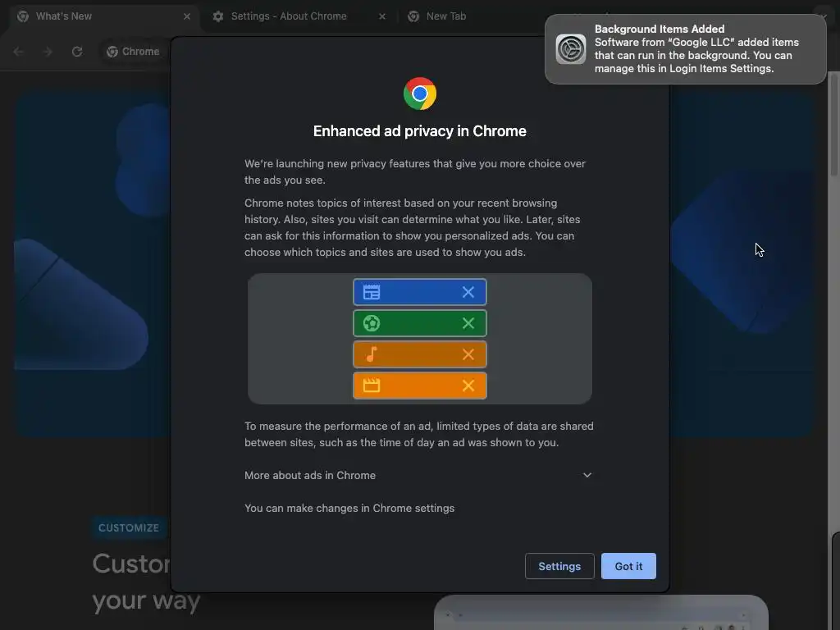The height and width of the screenshot is (630, 840).
Task: Click the Enhanced ad privacy in Chrome heading
Action: click(x=420, y=131)
